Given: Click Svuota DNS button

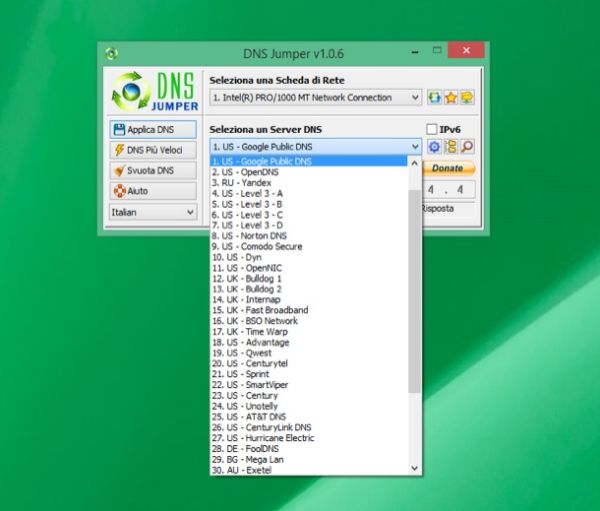Looking at the screenshot, I should pyautogui.click(x=153, y=170).
